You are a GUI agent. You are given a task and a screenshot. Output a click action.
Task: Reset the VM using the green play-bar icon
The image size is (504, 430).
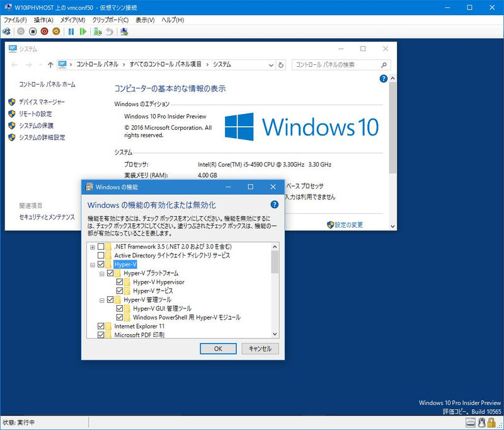coord(83,32)
